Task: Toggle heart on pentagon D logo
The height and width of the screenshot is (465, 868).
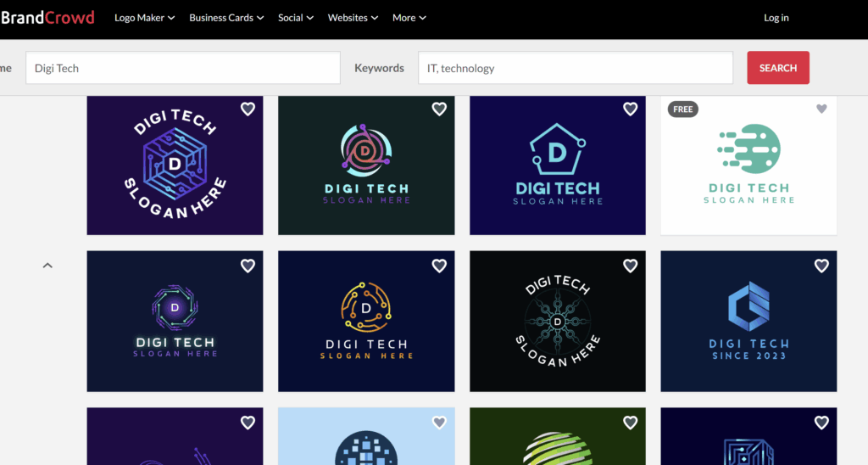Action: coord(630,109)
